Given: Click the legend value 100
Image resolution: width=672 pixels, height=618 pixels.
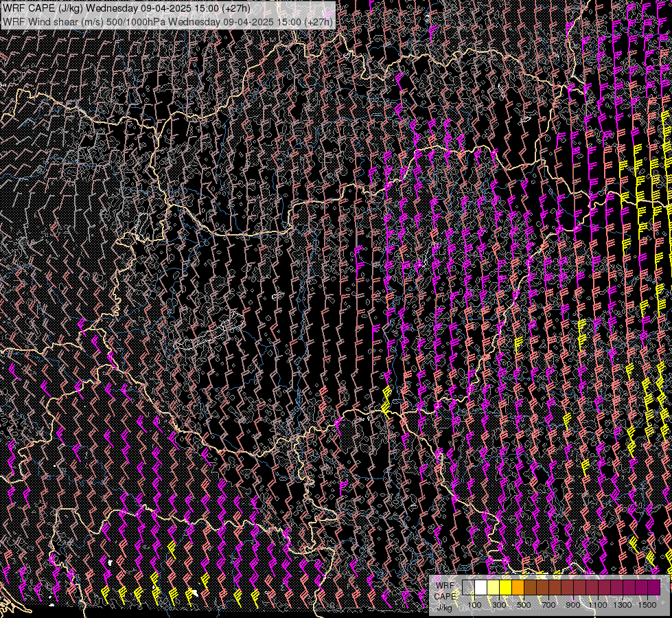Looking at the screenshot, I should [474, 605].
